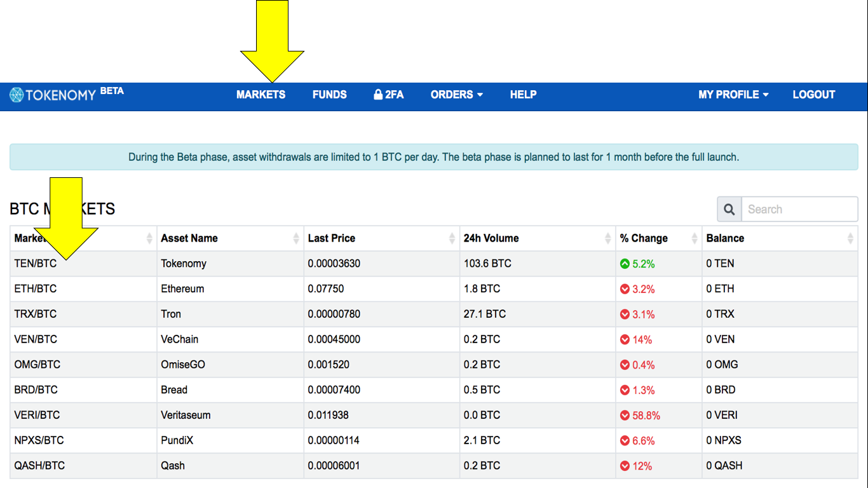Open the TRX/BTC market

pyautogui.click(x=36, y=314)
